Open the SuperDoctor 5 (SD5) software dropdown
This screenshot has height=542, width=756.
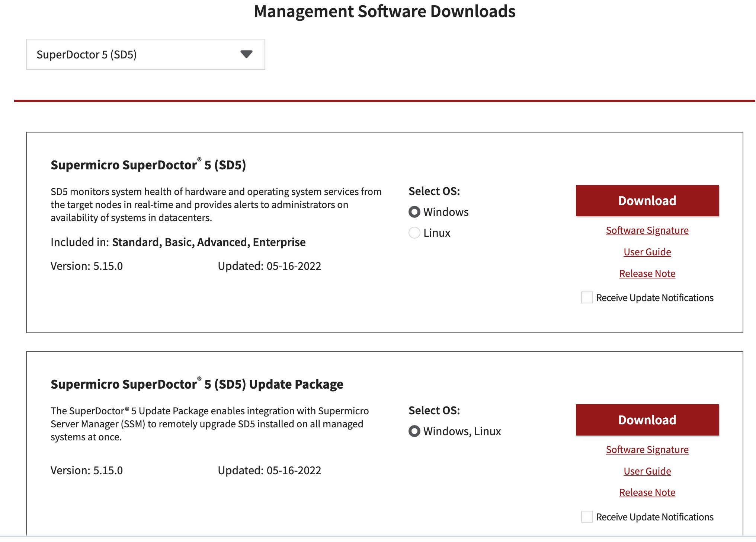coord(145,54)
